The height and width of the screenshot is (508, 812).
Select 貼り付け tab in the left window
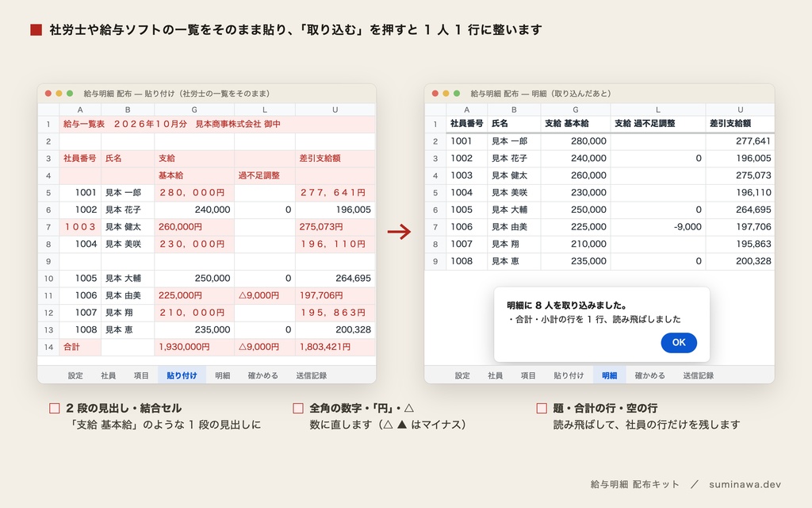pos(182,375)
